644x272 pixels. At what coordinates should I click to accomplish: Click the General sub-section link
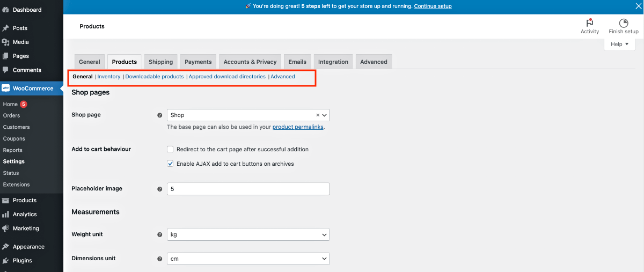pos(83,77)
